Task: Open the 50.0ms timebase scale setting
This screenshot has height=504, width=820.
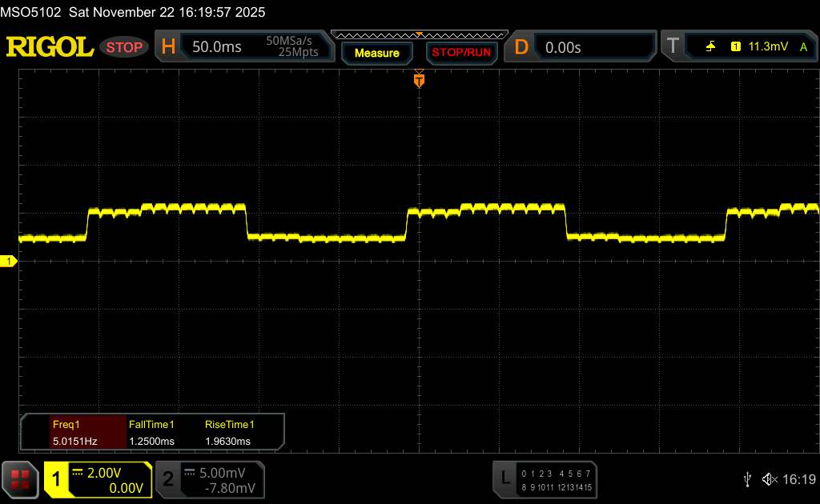Action: 217,47
